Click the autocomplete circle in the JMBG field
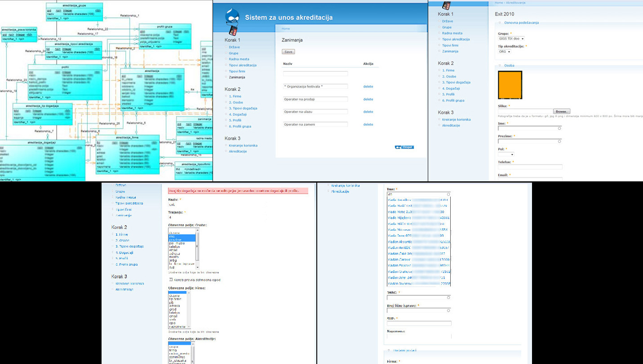The width and height of the screenshot is (643, 364). (x=448, y=297)
